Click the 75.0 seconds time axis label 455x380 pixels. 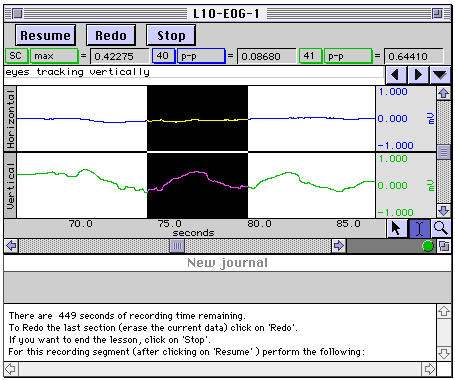click(x=170, y=223)
